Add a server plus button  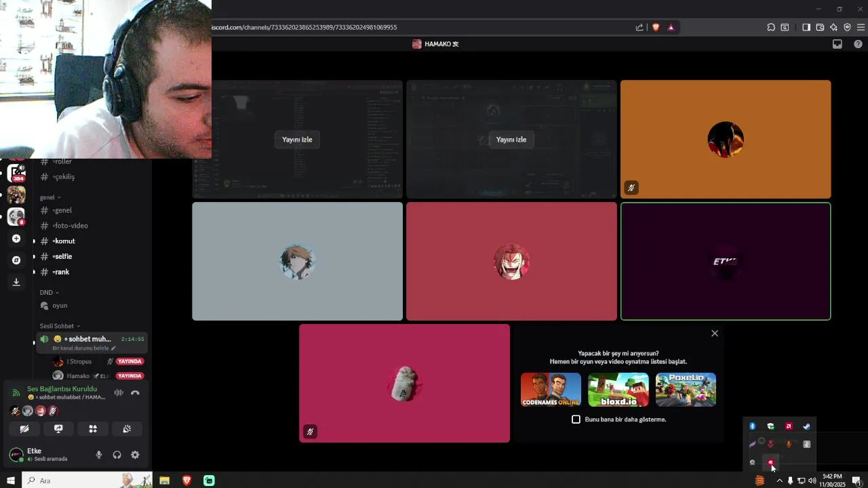tap(16, 239)
